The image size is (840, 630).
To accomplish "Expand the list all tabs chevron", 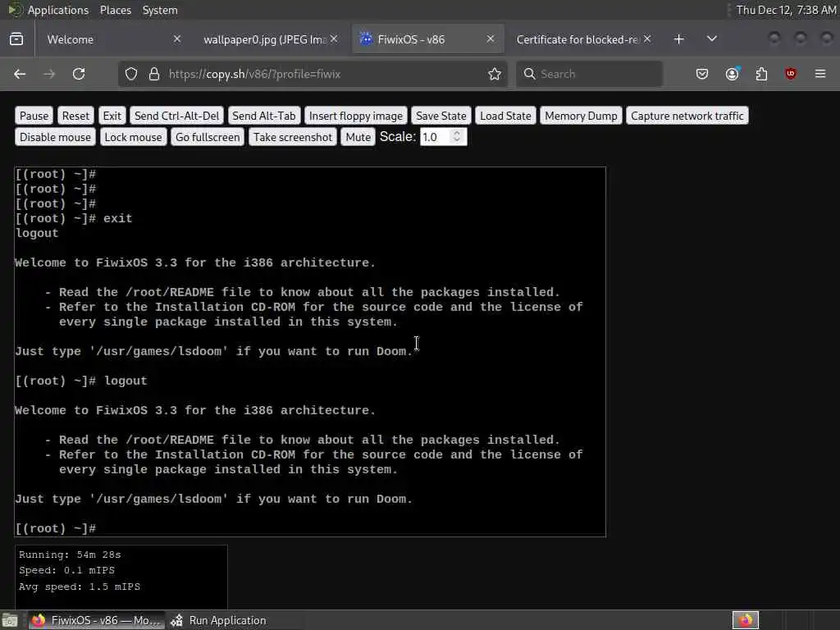I will pyautogui.click(x=712, y=39).
